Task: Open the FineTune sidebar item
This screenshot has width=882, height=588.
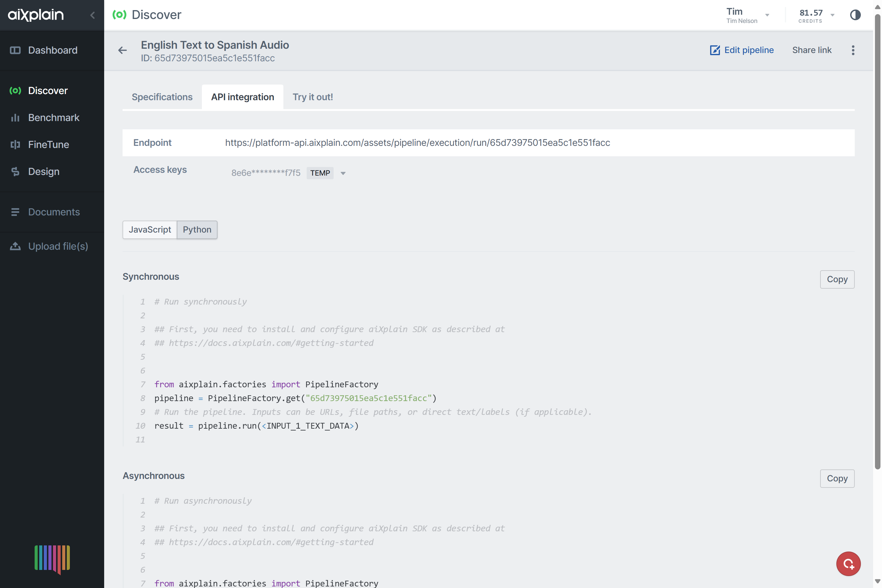Action: pos(52,145)
